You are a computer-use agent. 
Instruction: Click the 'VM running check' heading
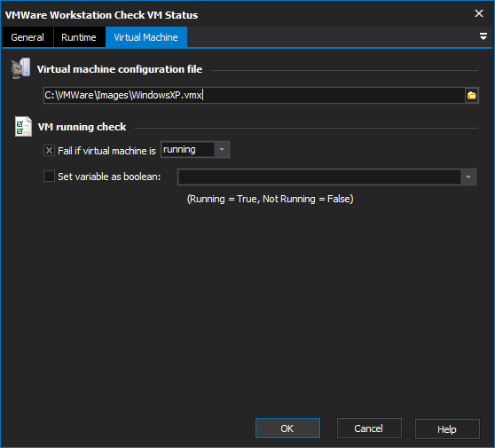[x=82, y=127]
